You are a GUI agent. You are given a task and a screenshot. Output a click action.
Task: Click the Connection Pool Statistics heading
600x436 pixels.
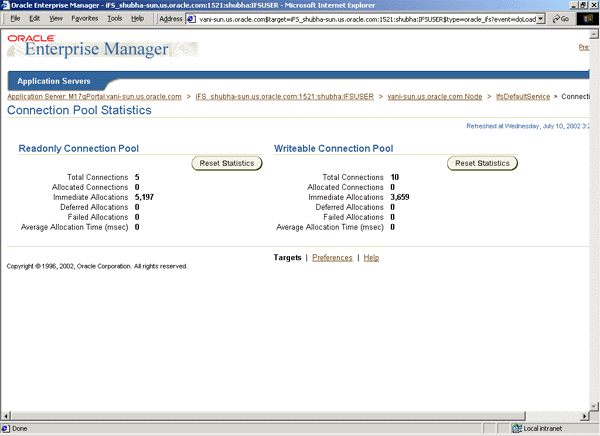click(x=79, y=110)
